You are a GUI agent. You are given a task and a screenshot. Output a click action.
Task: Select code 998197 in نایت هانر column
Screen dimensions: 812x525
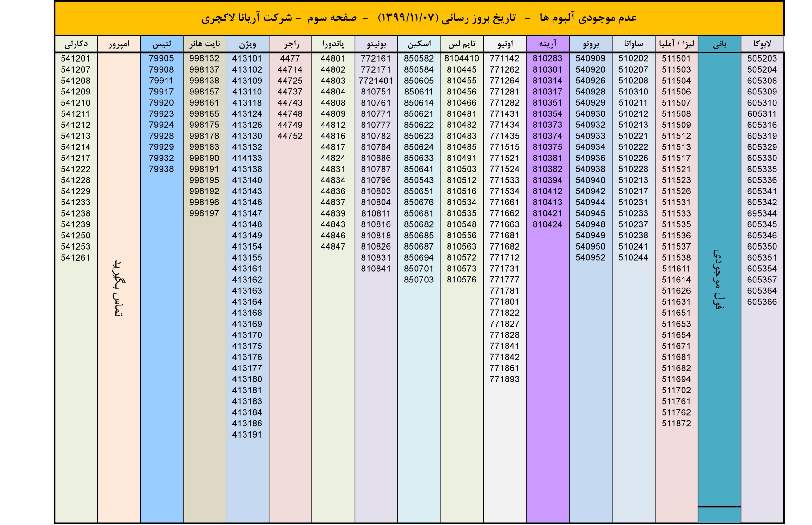204,213
